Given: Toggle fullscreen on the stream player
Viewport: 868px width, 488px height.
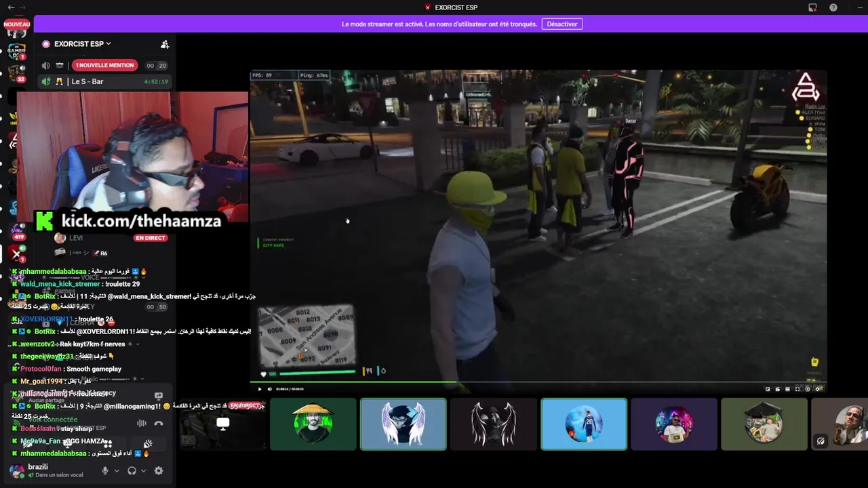Looking at the screenshot, I should [x=797, y=389].
